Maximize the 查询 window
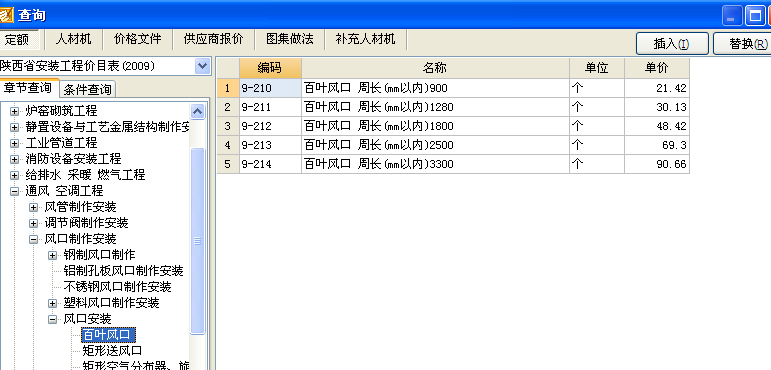771x370 pixels. [754, 16]
